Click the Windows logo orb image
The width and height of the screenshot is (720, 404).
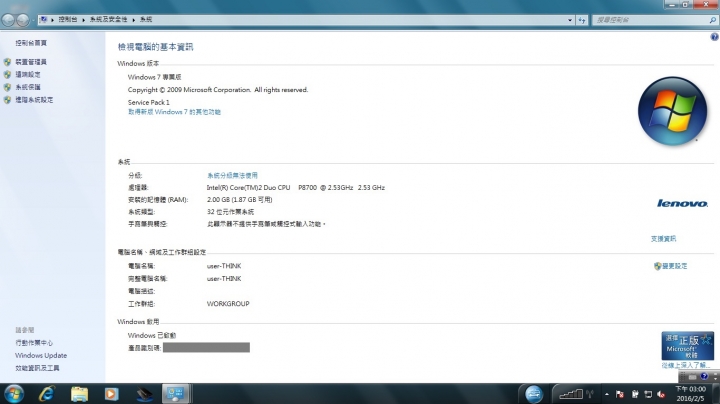click(x=672, y=111)
